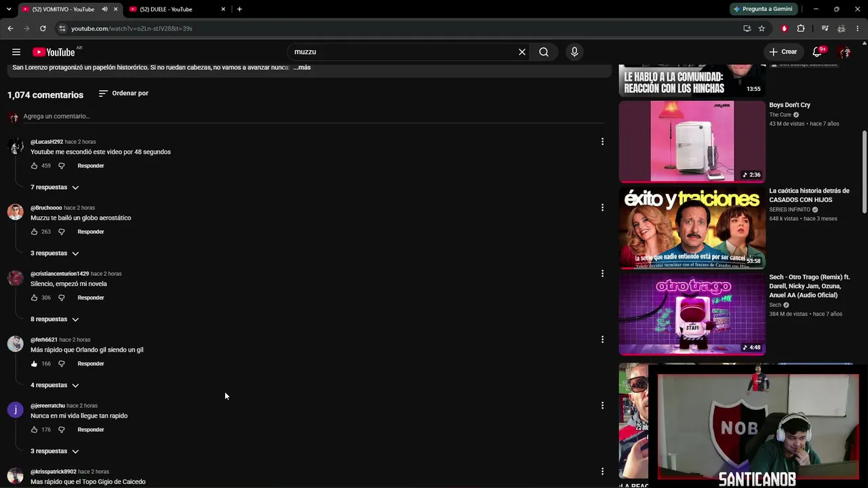Run search with the magnifier button
868x488 pixels.
544,52
